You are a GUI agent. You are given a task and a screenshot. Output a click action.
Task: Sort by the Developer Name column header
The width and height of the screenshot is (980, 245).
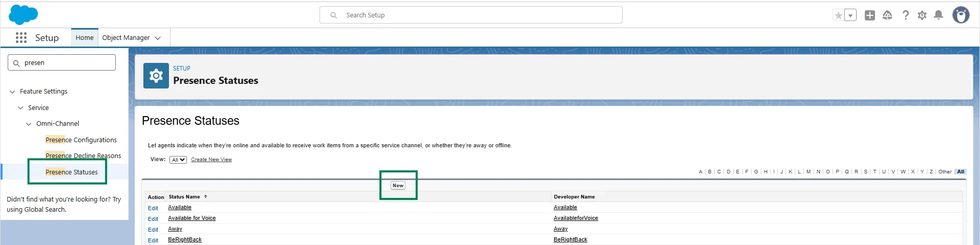(x=574, y=196)
